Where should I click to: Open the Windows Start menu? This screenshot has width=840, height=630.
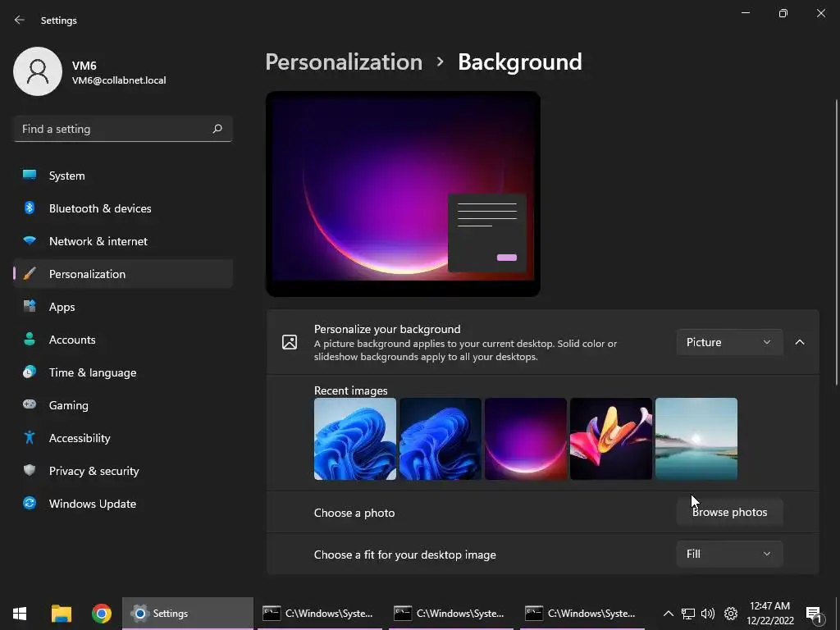pyautogui.click(x=20, y=614)
